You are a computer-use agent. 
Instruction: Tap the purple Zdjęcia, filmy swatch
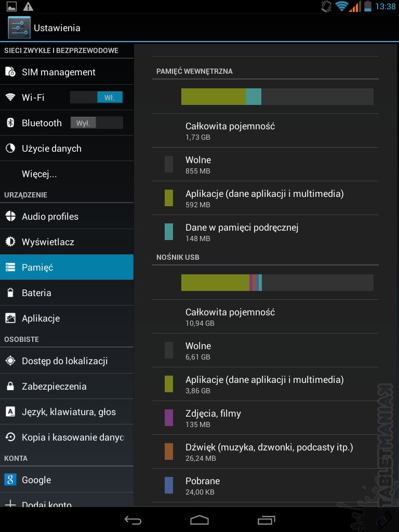pyautogui.click(x=169, y=418)
